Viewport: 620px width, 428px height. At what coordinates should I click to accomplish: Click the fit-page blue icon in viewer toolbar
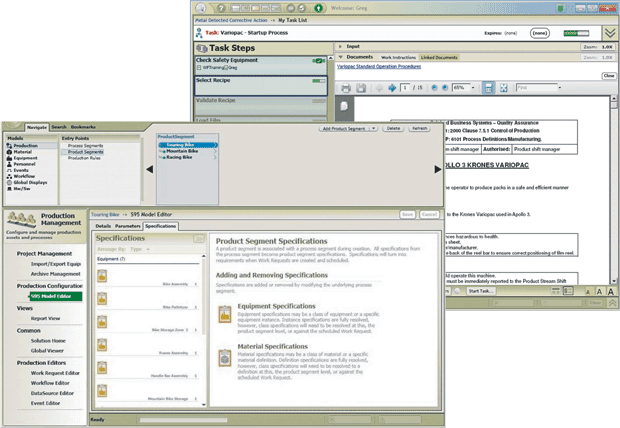point(488,88)
